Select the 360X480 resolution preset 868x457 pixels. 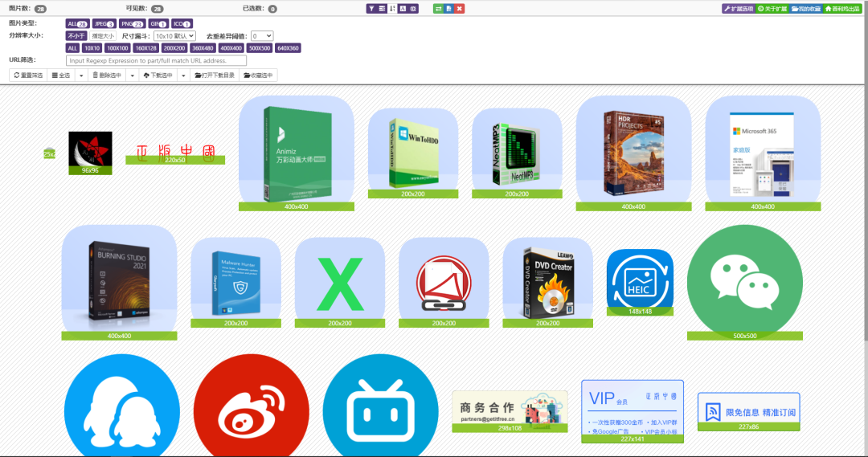click(203, 48)
